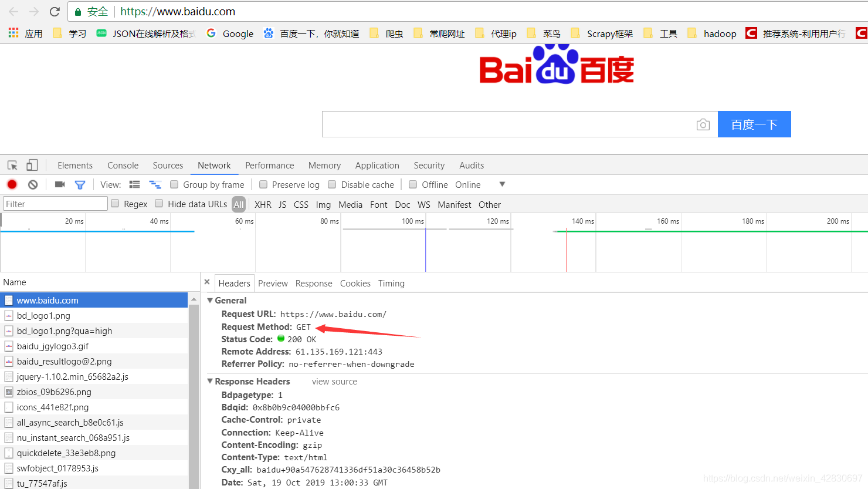The image size is (868, 489).
Task: Open the hadoop bookmark folder
Action: (x=711, y=33)
